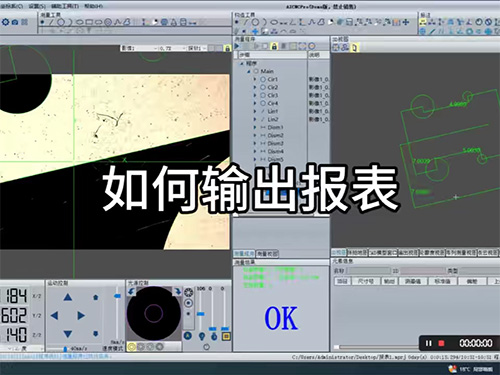500x375 pixels.
Task: Select the ring measurement tool
Action: pos(108,22)
